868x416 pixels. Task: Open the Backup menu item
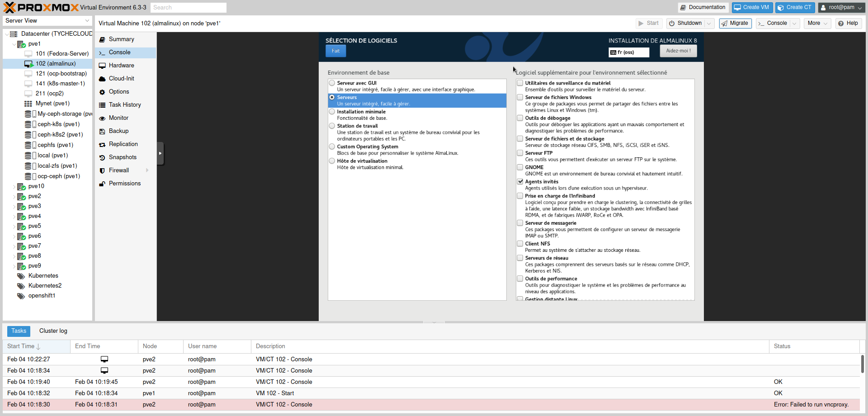point(126,131)
